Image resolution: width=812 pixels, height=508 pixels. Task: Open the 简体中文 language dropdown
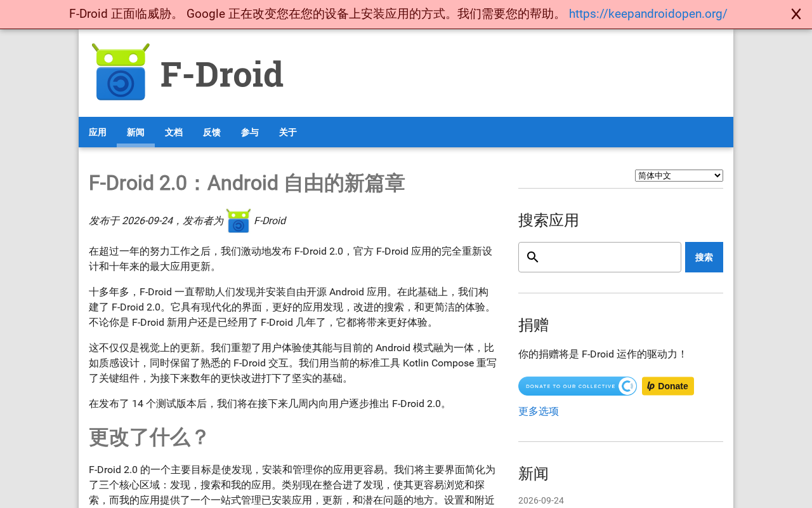pos(679,176)
